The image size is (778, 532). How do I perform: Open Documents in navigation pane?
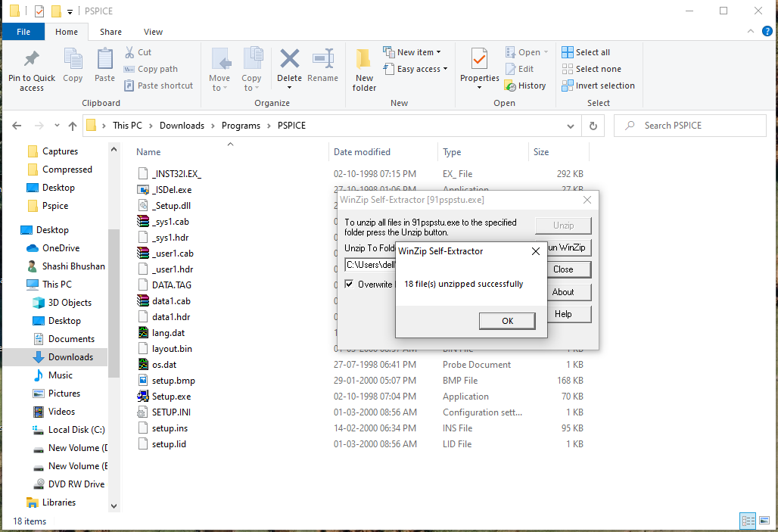pos(71,338)
